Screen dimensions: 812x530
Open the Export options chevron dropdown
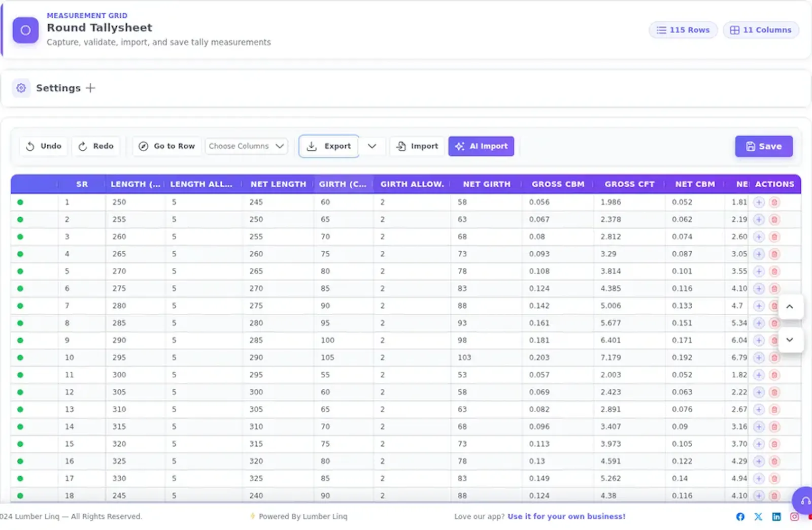(372, 146)
